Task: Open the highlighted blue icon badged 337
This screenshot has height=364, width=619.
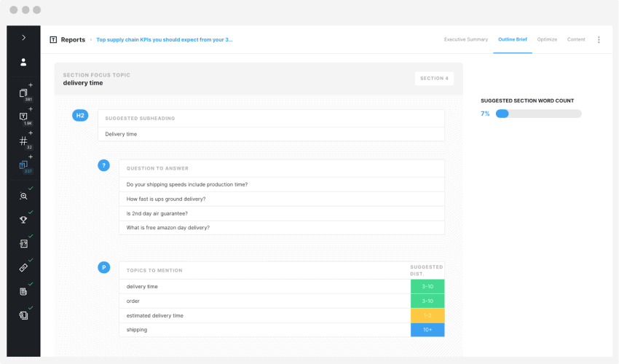Action: tap(23, 165)
